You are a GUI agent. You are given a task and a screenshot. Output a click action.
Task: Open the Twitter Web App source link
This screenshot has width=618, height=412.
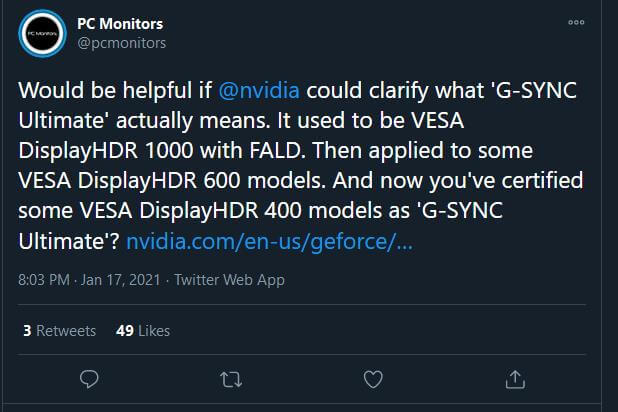coord(229,281)
